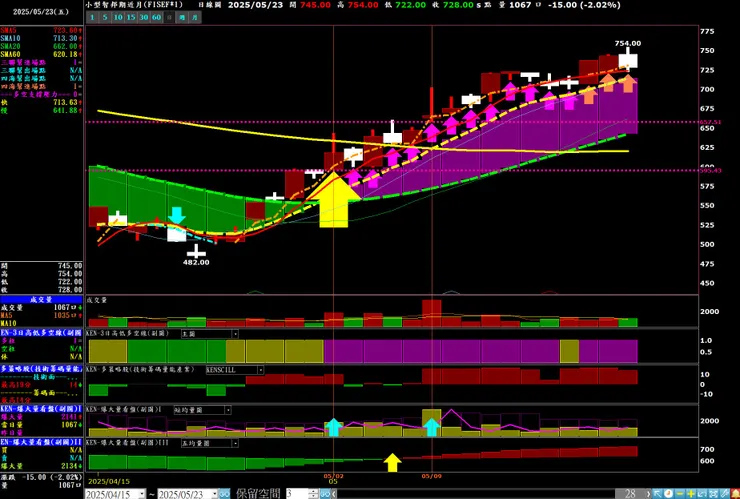Toggle the monthly 月 timeframe button
This screenshot has width=740, height=499.
point(195,17)
